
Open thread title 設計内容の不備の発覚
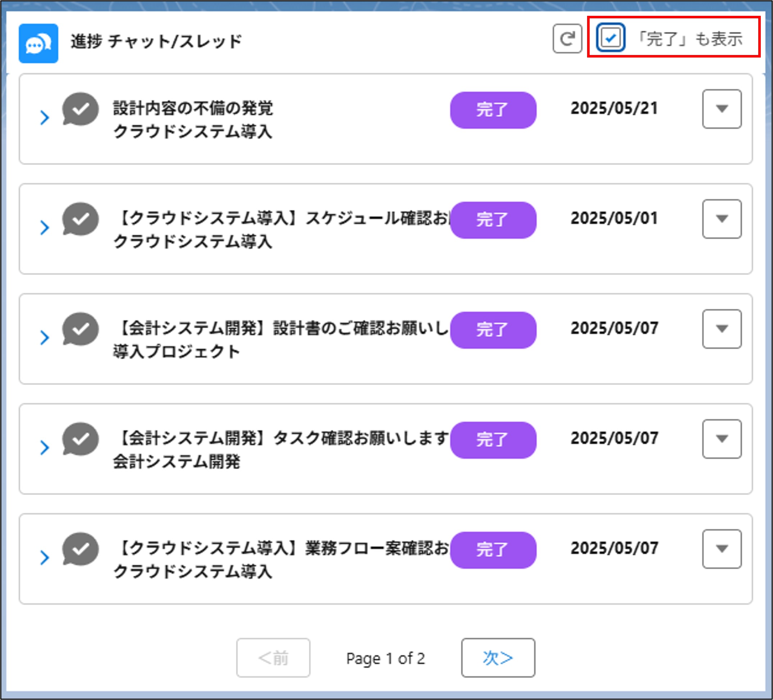click(x=193, y=109)
